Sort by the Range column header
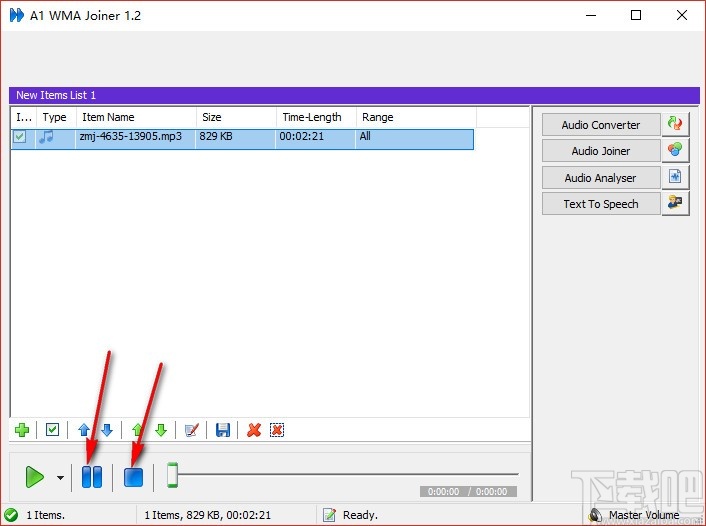Viewport: 706px width, 526px height. [416, 118]
